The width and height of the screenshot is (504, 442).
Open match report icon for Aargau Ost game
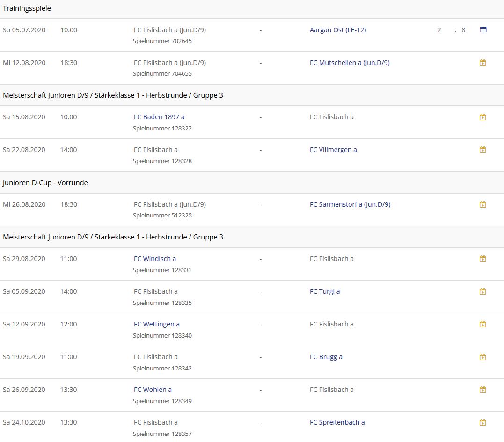coord(483,30)
